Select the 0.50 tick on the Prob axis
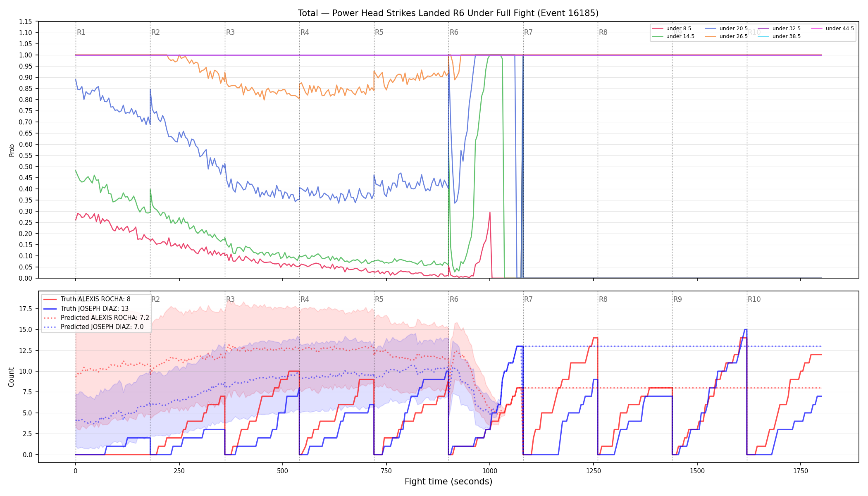The width and height of the screenshot is (868, 496). coord(26,167)
